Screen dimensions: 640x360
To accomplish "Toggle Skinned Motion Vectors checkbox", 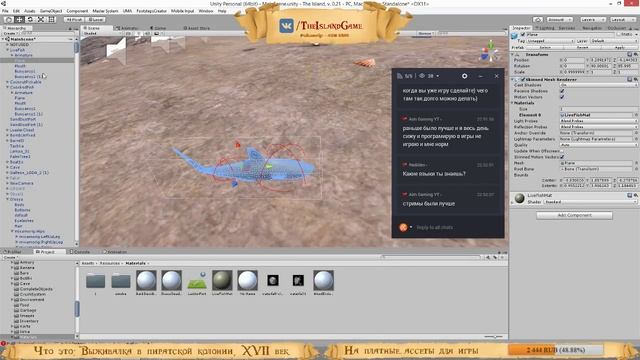I will pyautogui.click(x=562, y=157).
